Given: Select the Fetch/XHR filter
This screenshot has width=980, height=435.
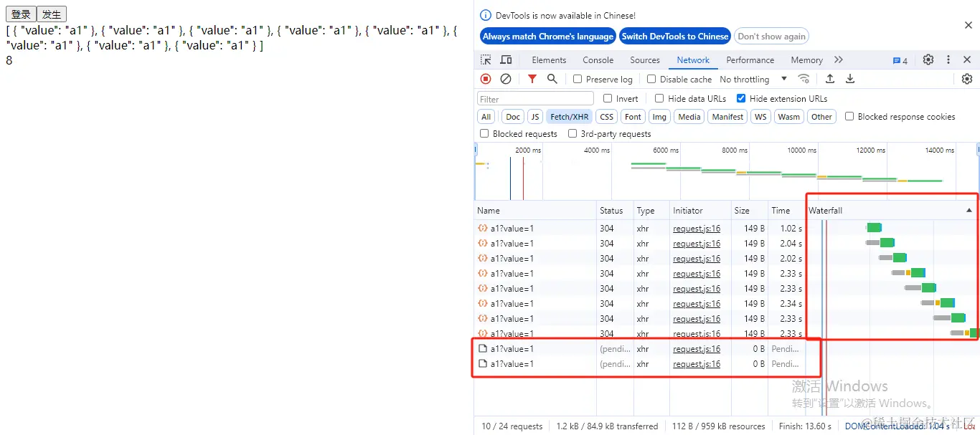Looking at the screenshot, I should coord(570,117).
